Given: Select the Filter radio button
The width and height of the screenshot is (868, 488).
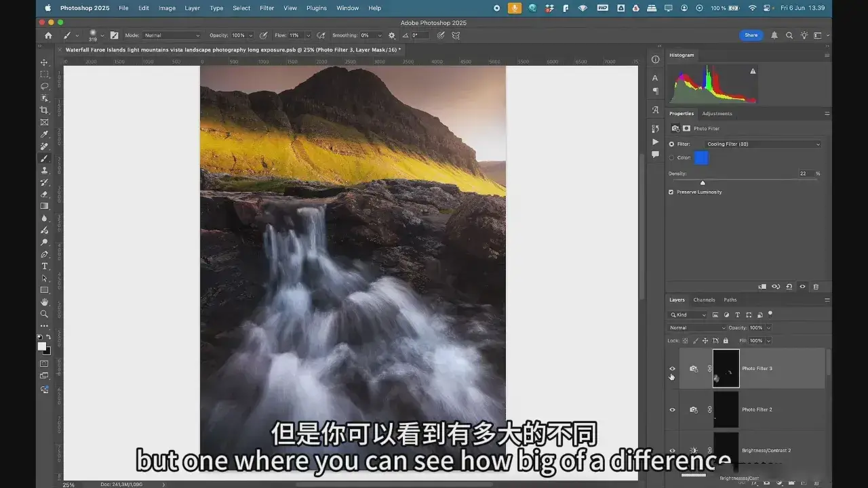Looking at the screenshot, I should tap(671, 144).
